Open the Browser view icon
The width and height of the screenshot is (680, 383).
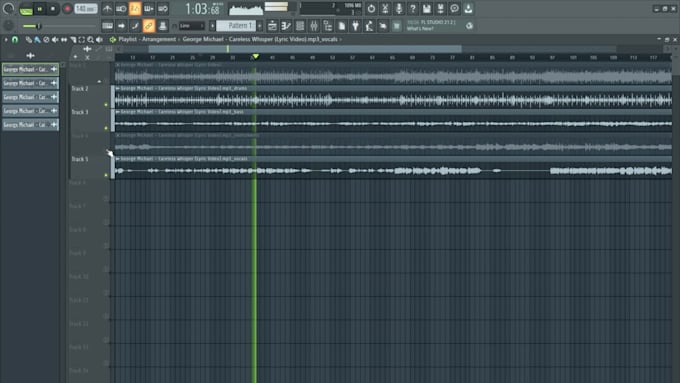point(327,26)
